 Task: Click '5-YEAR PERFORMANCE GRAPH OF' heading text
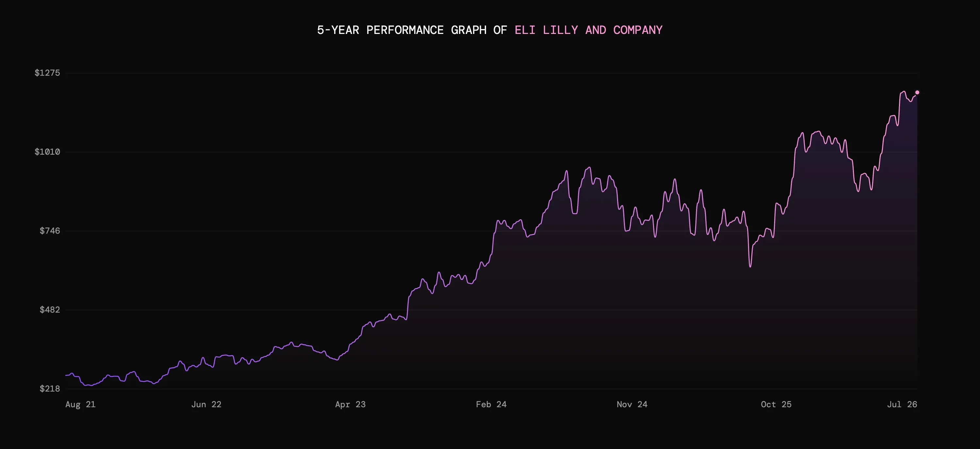point(412,30)
